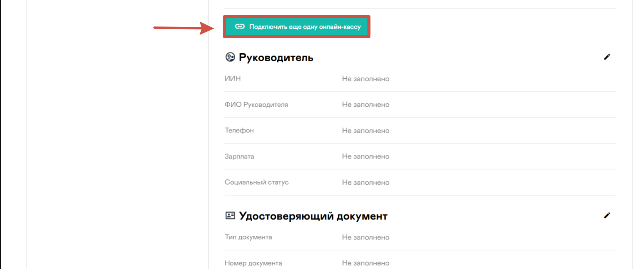
Task: Click the Социальный статус label
Action: (x=256, y=182)
